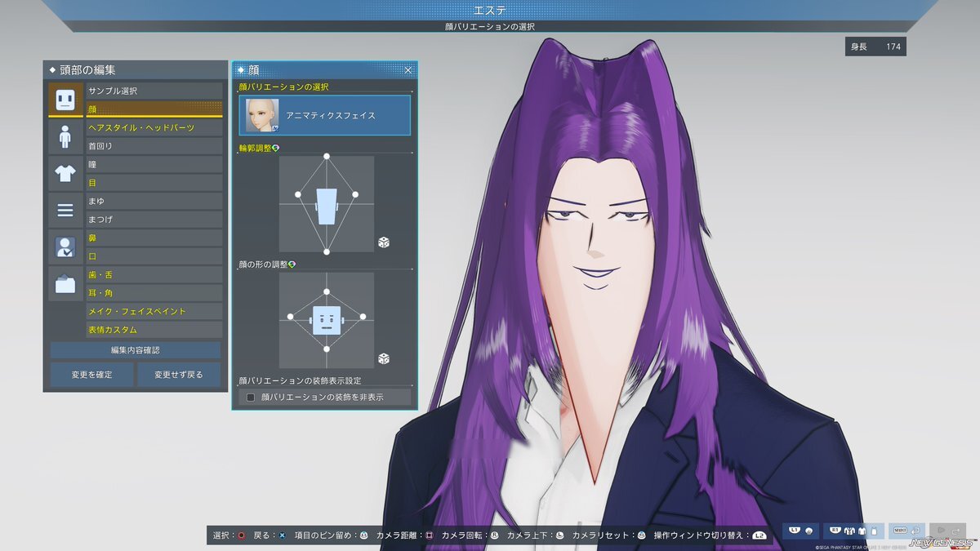
Task: Open ヘアスタイル・ヘッドパーツ menu item
Action: (x=154, y=127)
